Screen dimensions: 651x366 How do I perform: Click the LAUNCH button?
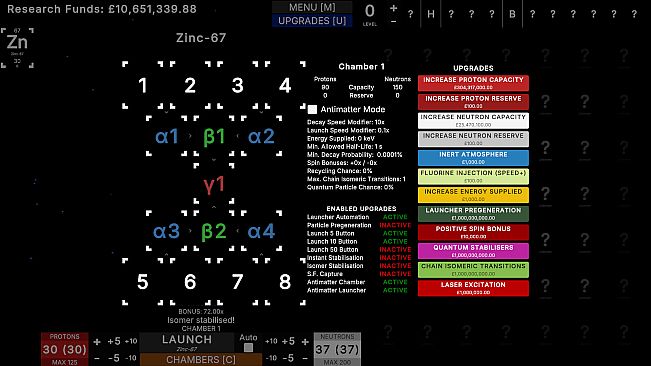187,342
